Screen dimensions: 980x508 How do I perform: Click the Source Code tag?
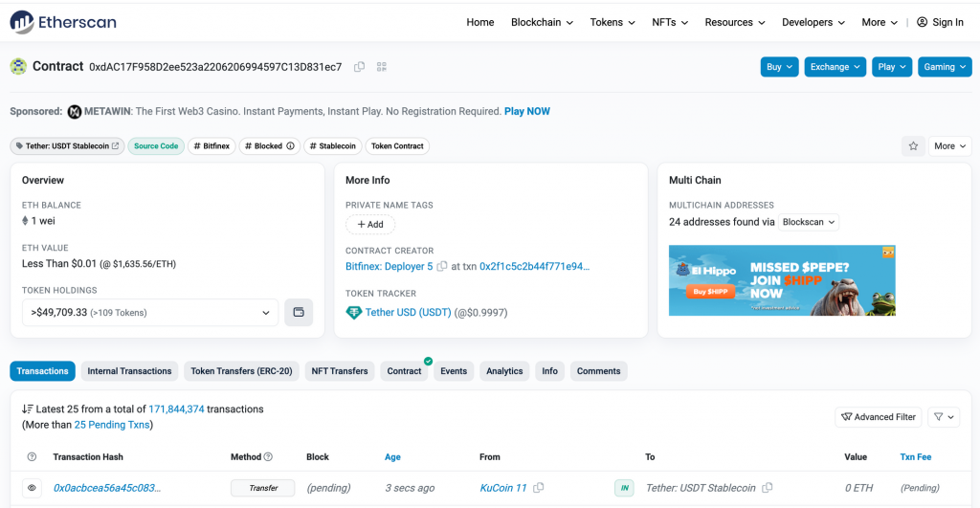[156, 146]
